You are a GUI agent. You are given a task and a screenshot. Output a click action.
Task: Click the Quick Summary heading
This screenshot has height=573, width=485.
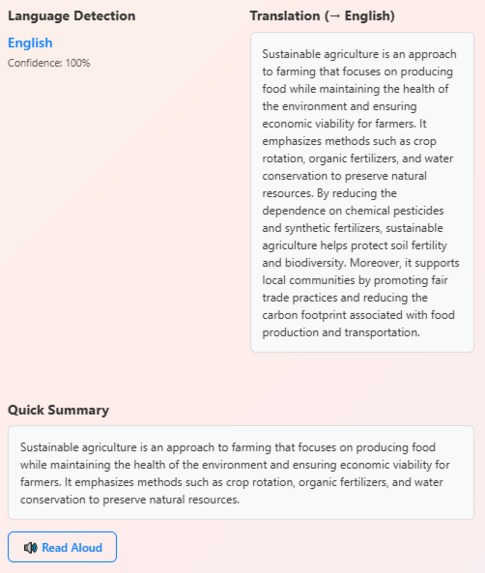(58, 410)
